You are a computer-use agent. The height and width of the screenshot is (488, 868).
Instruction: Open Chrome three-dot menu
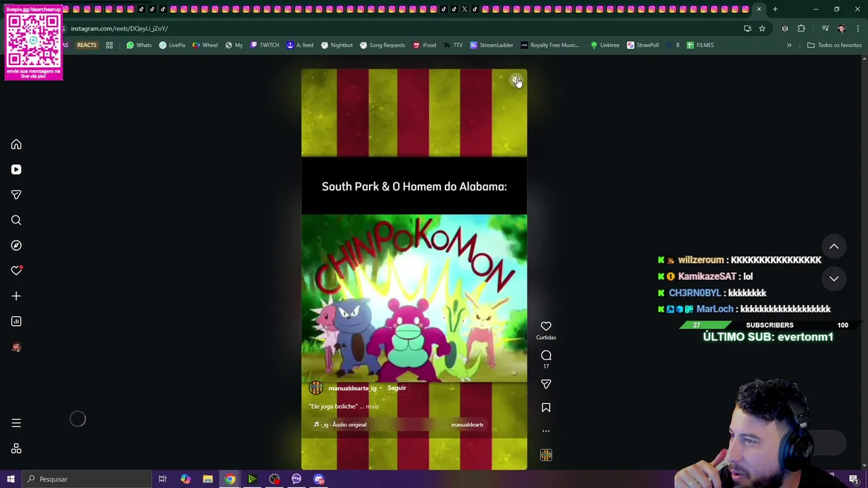click(858, 28)
